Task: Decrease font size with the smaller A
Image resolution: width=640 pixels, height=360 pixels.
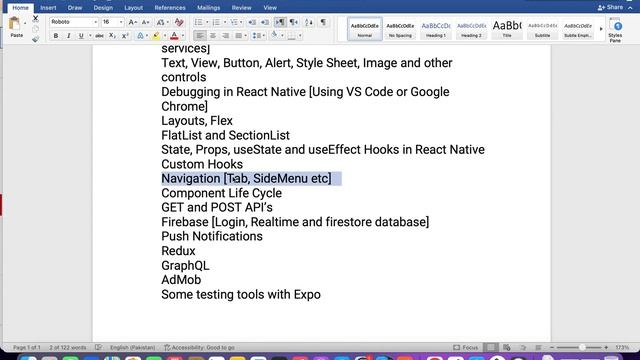Action: tap(145, 22)
